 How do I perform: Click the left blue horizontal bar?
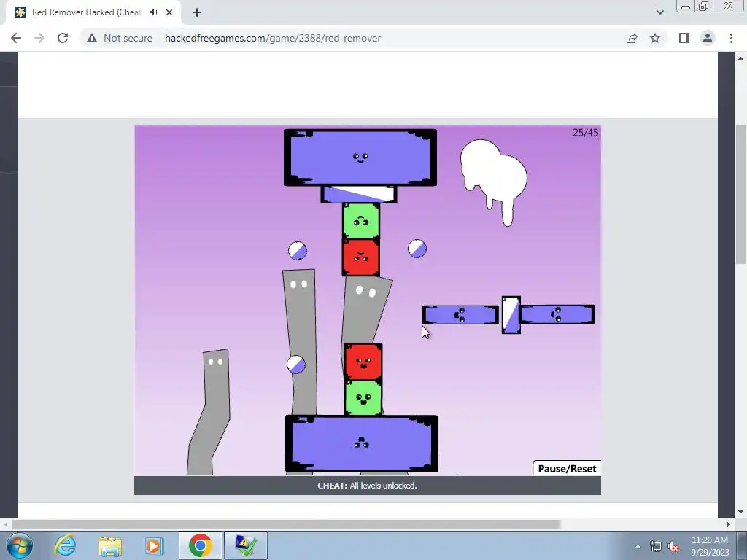click(460, 315)
